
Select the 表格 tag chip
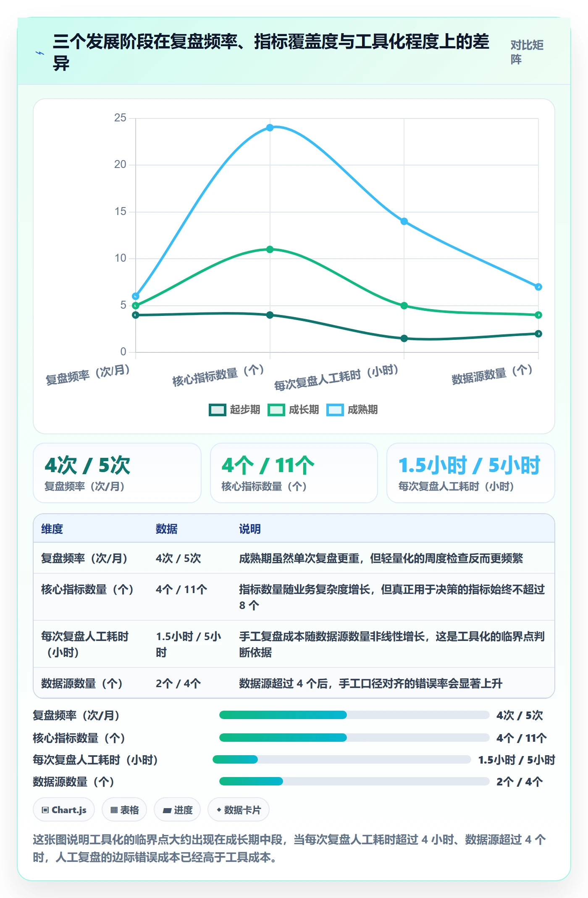(x=124, y=810)
